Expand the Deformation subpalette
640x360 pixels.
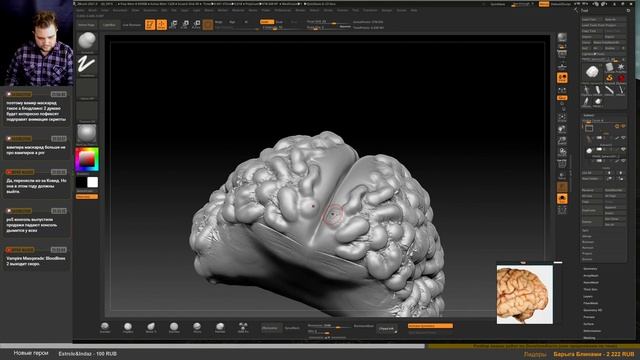[x=592, y=331]
